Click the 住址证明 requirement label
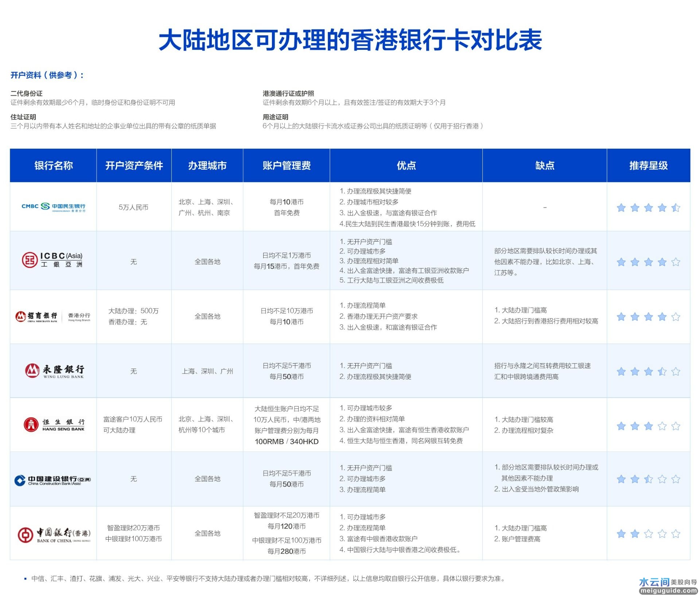 (23, 117)
